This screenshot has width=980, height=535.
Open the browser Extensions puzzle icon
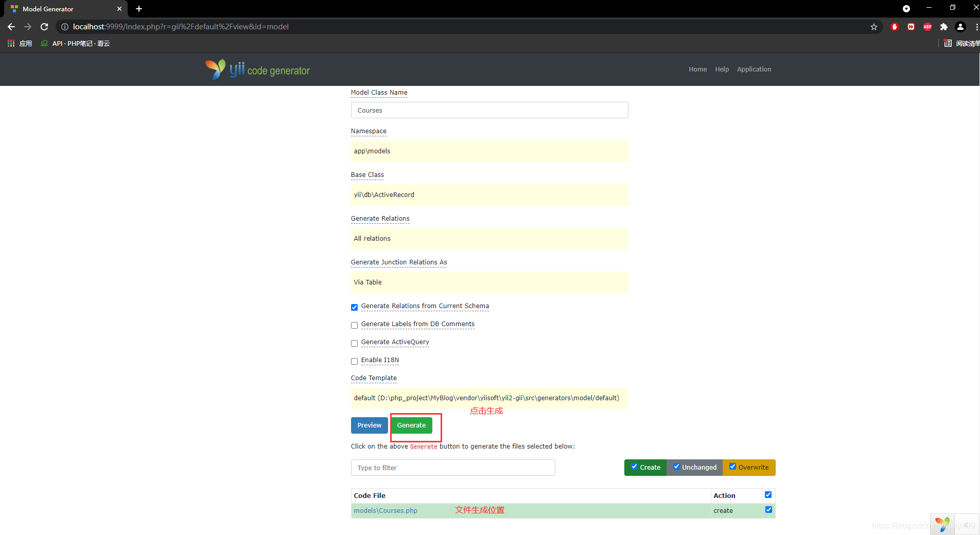[x=944, y=27]
